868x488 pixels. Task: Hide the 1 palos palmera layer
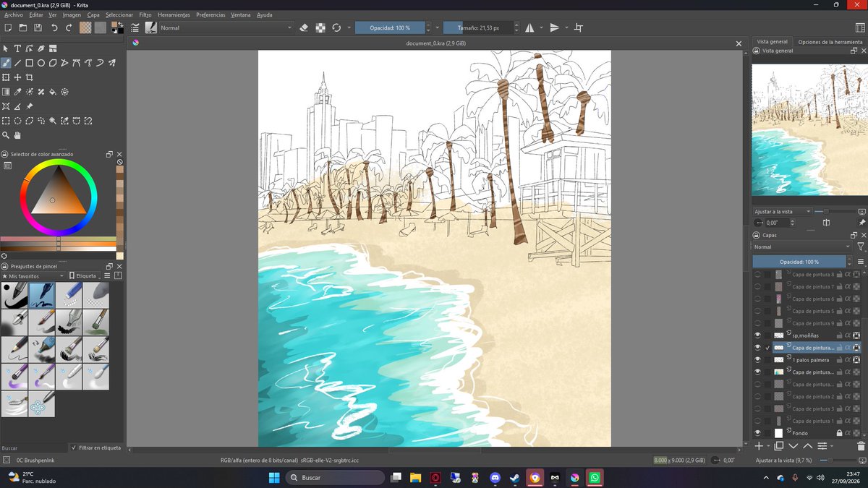point(757,359)
